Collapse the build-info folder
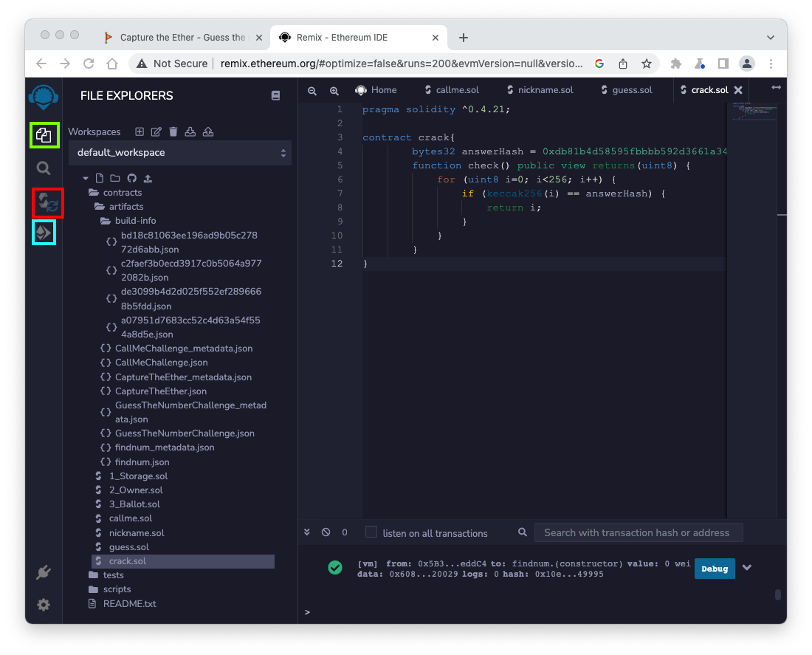 (x=134, y=221)
